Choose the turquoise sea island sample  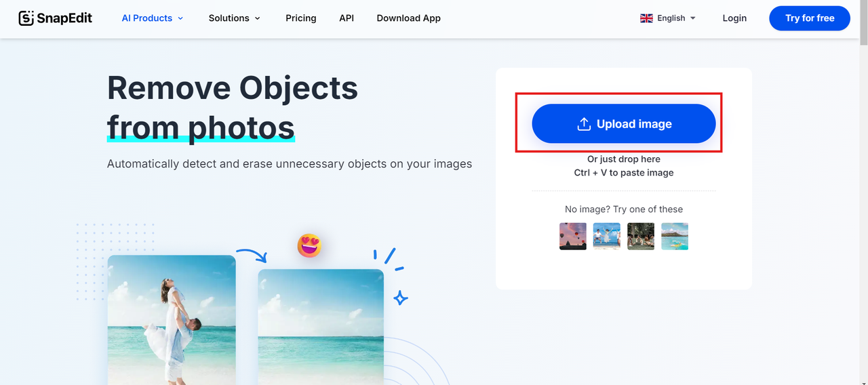coord(675,237)
